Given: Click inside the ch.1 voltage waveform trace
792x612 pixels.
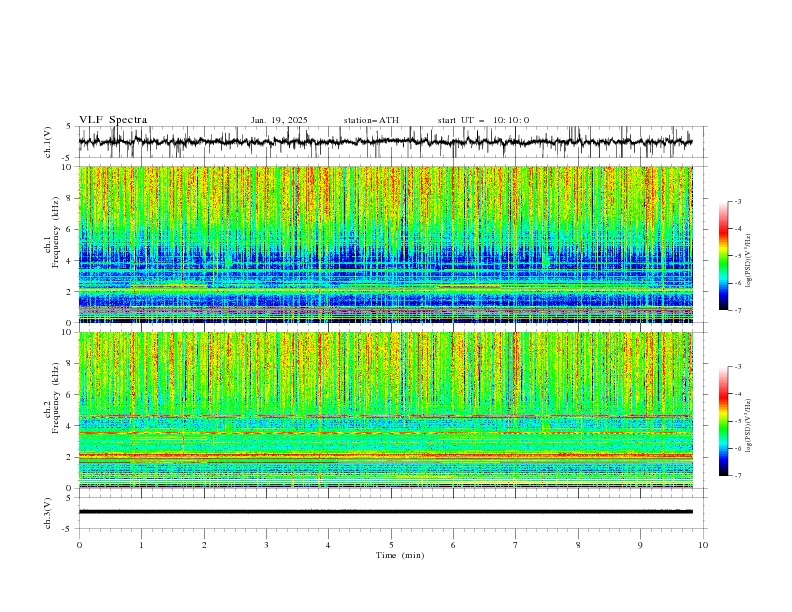Looking at the screenshot, I should pos(385,142).
